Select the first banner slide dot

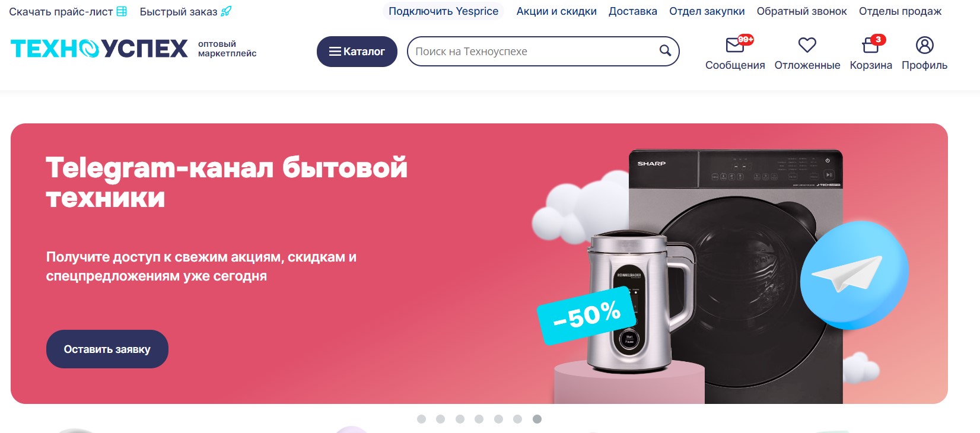point(421,419)
